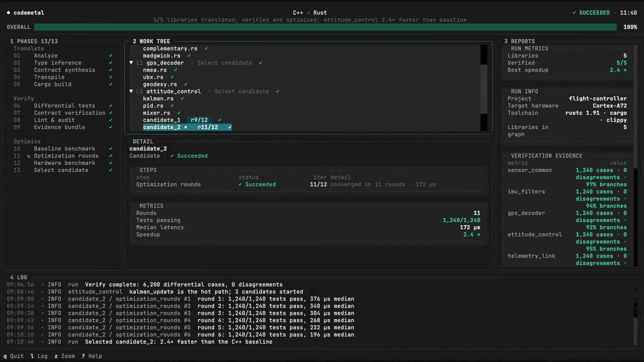Viewport: 644px width, 362px height.
Task: Click the checkmark icon beside SUCCEEDED status
Action: click(x=574, y=13)
